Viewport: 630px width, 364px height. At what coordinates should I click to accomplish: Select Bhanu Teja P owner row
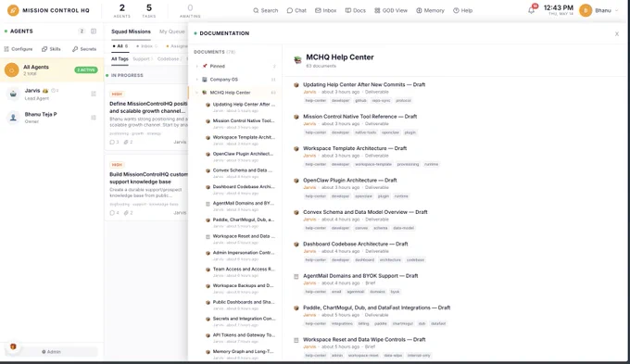click(52, 118)
